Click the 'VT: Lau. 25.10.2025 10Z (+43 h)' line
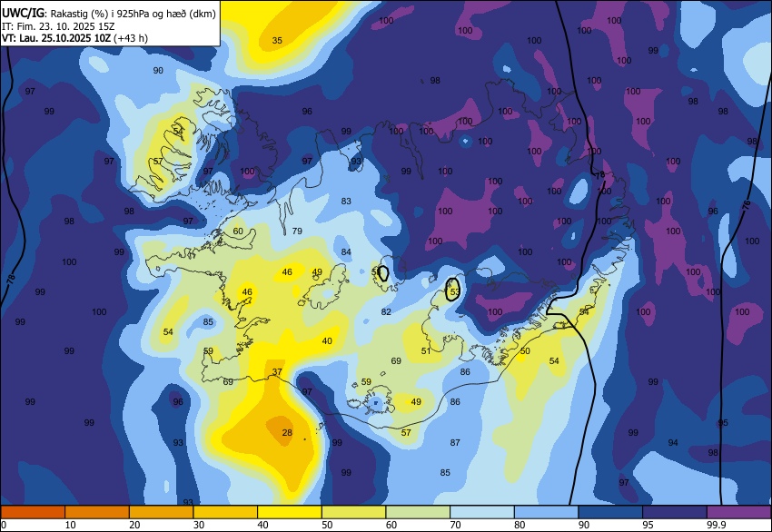772x532 pixels. (74, 38)
